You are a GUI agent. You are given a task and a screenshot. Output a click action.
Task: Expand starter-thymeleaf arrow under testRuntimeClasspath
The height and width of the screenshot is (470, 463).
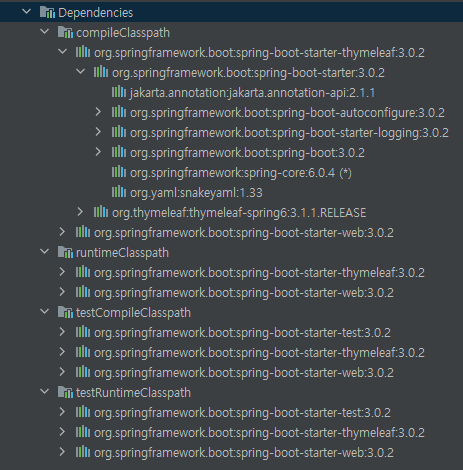tap(62, 432)
